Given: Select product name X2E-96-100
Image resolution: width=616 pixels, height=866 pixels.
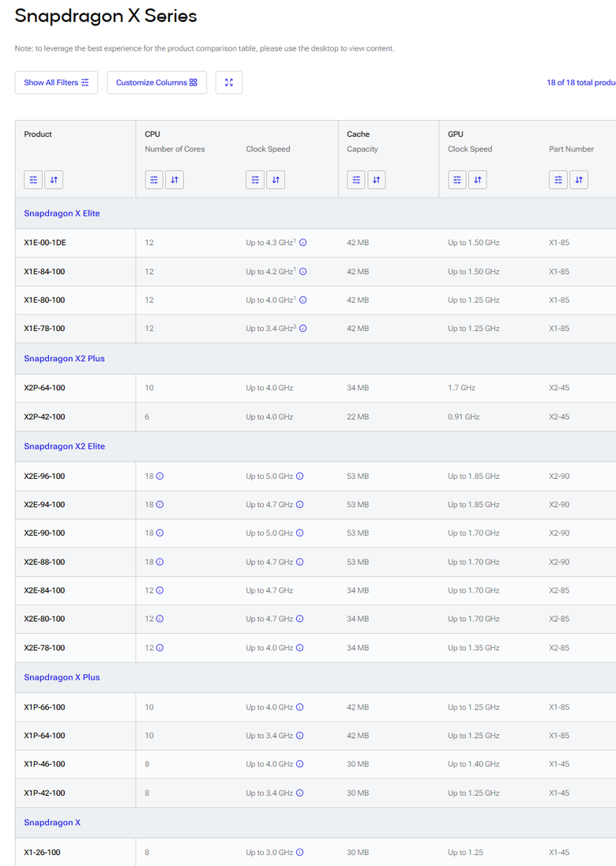Looking at the screenshot, I should pyautogui.click(x=44, y=476).
